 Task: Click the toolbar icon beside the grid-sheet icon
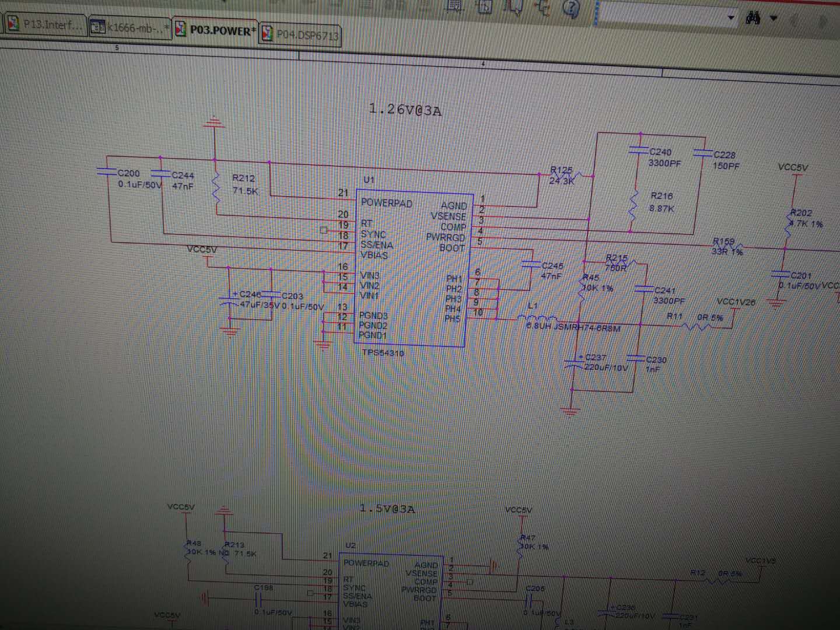(485, 6)
